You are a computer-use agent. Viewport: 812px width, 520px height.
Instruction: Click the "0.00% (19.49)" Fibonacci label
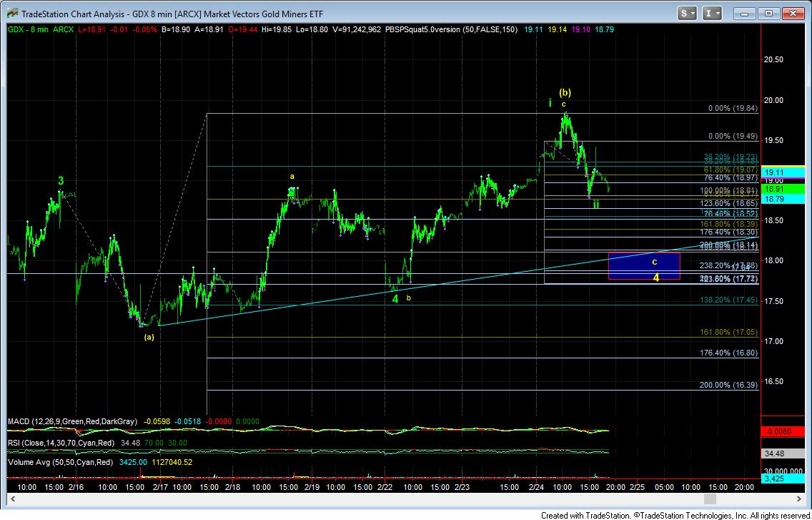tap(733, 137)
